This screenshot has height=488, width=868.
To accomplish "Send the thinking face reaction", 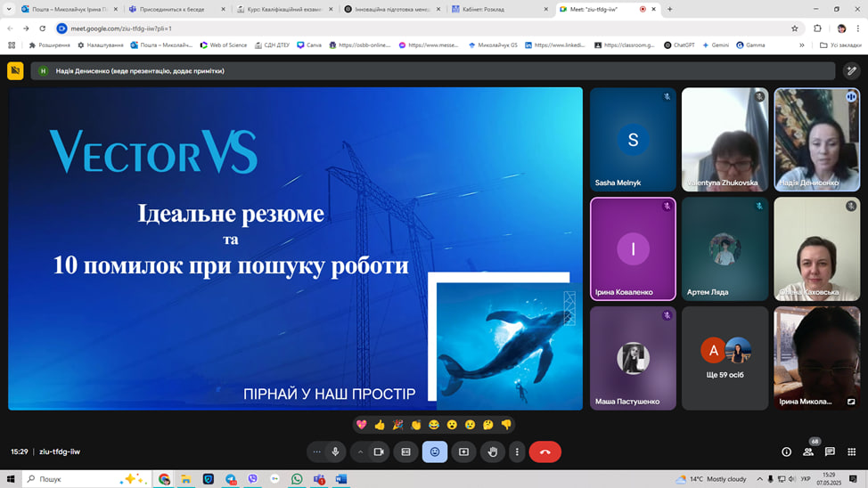I will click(x=487, y=425).
